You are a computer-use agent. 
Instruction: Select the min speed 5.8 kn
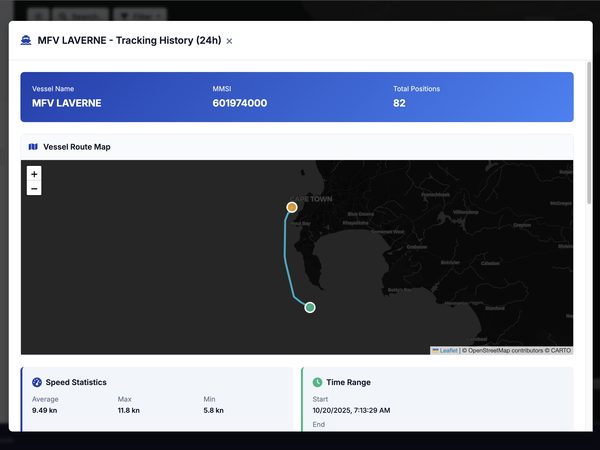(x=214, y=410)
